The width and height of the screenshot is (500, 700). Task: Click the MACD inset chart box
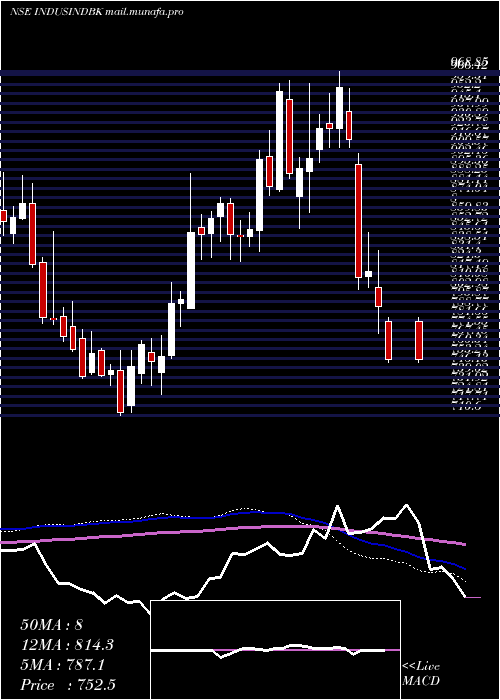pos(275,650)
